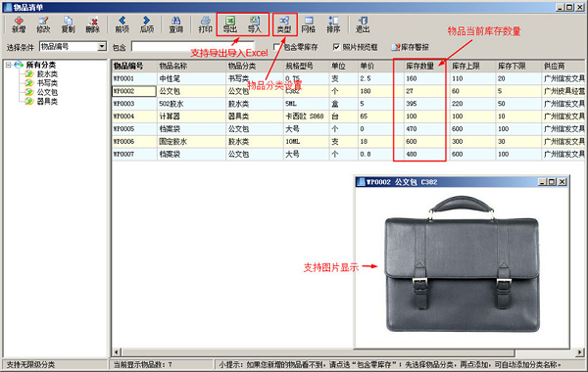Click the 规格型号 column header

coord(306,66)
